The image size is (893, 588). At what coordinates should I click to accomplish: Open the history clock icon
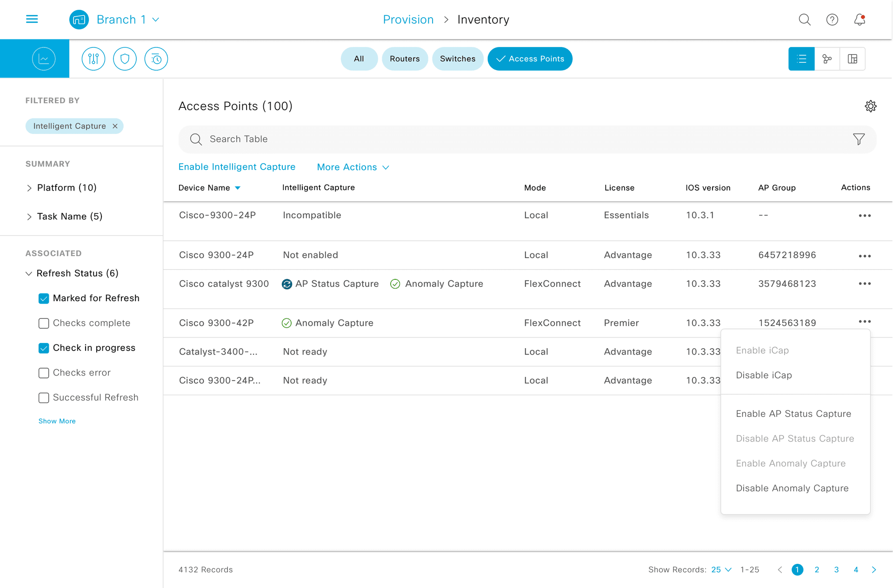coord(156,59)
